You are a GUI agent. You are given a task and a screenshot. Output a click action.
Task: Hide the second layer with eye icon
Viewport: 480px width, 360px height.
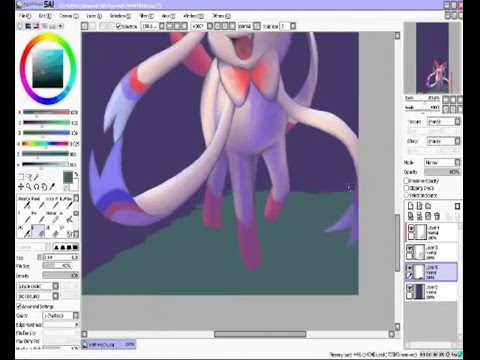[x=410, y=248]
